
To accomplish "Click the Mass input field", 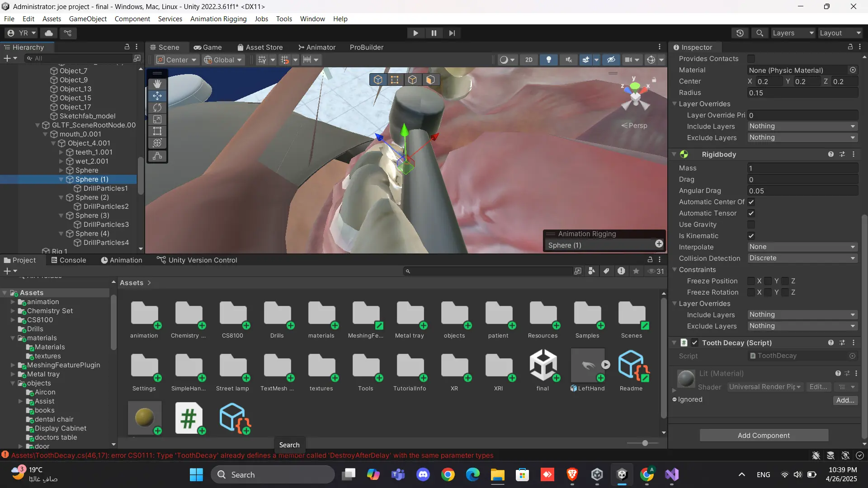I will point(802,168).
